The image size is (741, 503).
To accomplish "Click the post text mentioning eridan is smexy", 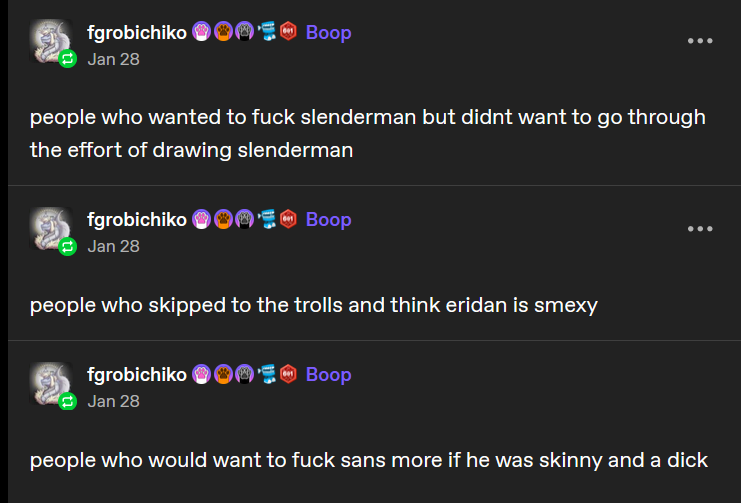I will [x=314, y=305].
